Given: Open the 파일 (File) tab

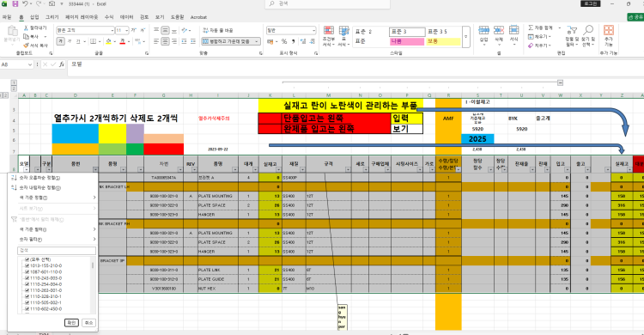Looking at the screenshot, I should click(7, 17).
